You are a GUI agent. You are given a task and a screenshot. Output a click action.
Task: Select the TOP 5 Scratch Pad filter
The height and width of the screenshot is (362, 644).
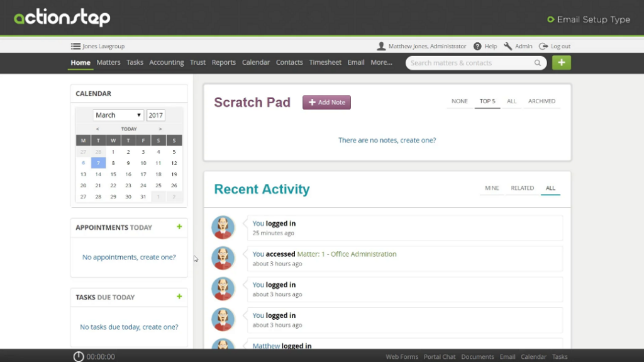pyautogui.click(x=487, y=101)
